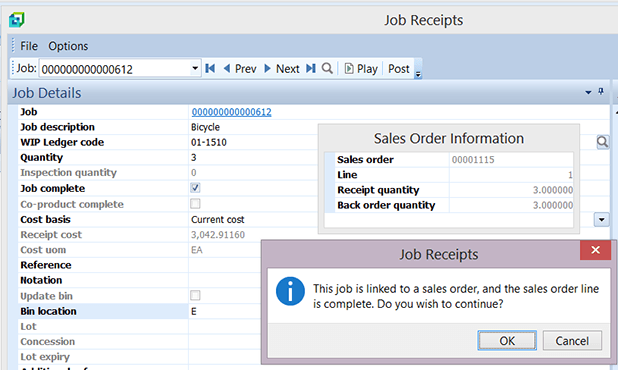Click the Concession row label
Screen dimensions: 618x370
47,341
